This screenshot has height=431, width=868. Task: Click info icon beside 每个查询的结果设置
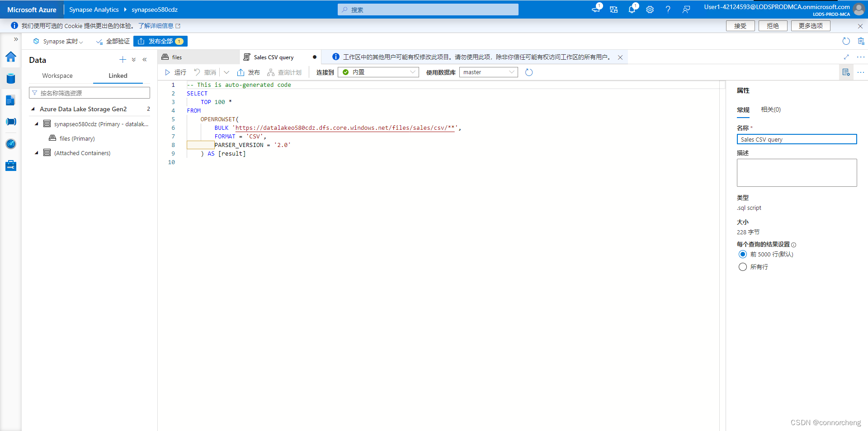794,245
